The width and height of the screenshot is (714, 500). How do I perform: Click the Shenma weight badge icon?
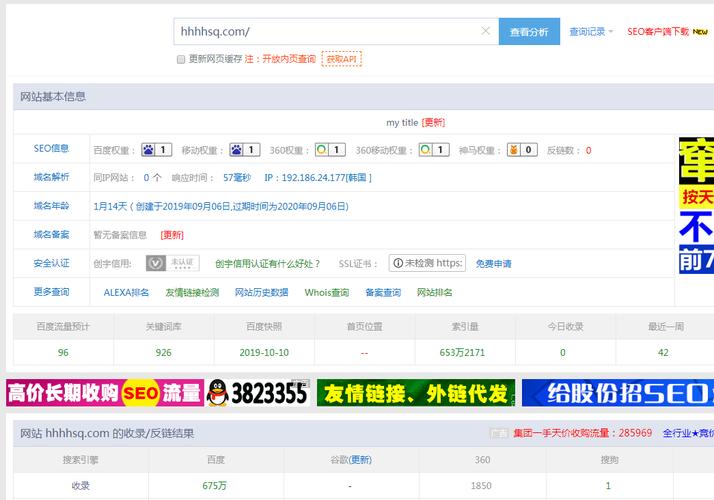point(521,150)
